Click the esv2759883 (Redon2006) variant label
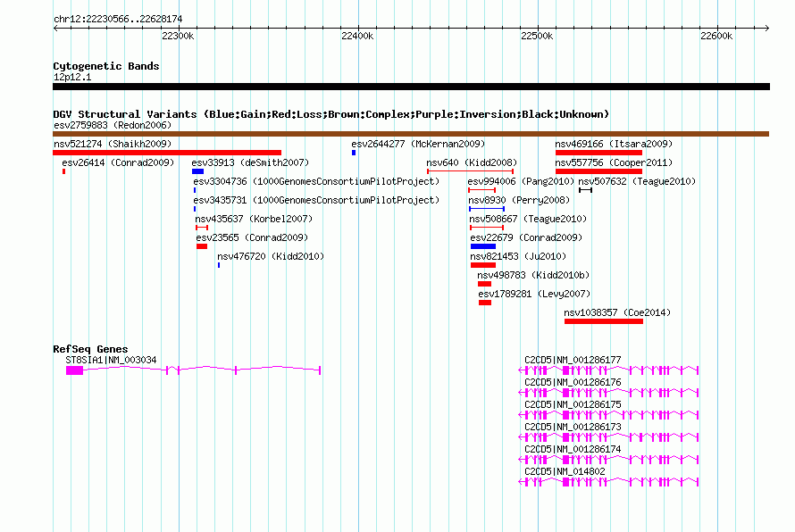The width and height of the screenshot is (795, 532). tap(113, 125)
